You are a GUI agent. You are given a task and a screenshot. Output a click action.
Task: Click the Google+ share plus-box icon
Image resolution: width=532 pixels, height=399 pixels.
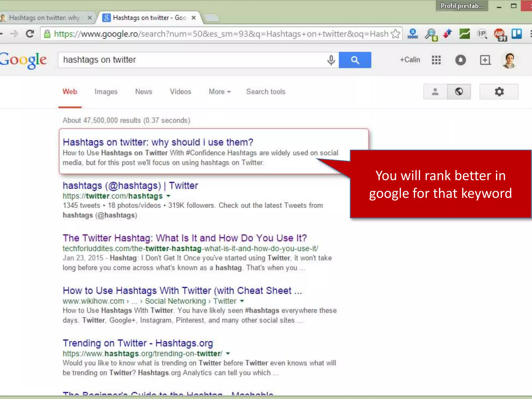coord(485,60)
